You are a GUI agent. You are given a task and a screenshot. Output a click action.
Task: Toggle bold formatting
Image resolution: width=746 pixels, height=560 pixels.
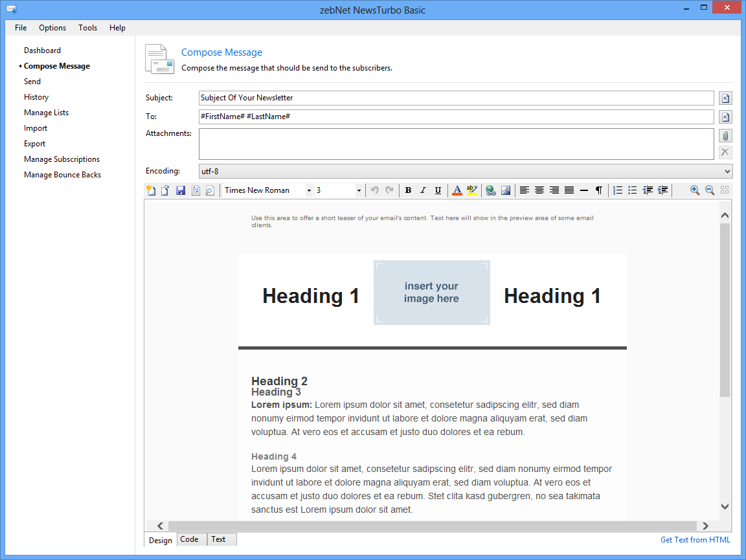click(408, 190)
